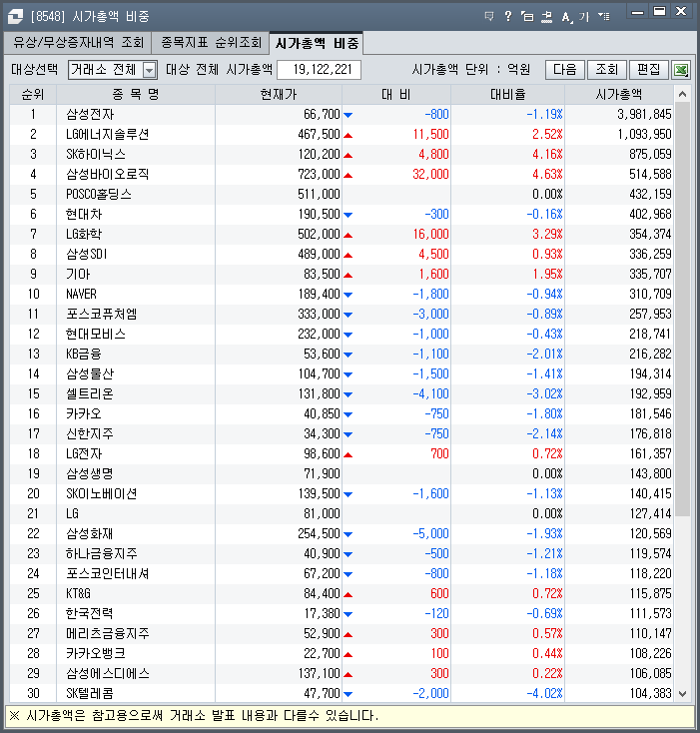700x733 pixels.
Task: Click the window icon left of [8548]
Action: click(x=15, y=17)
